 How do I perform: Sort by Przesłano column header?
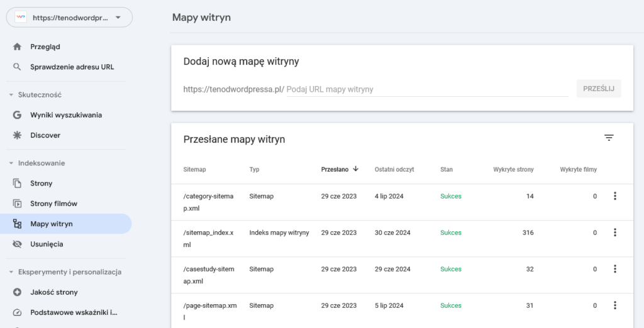335,169
